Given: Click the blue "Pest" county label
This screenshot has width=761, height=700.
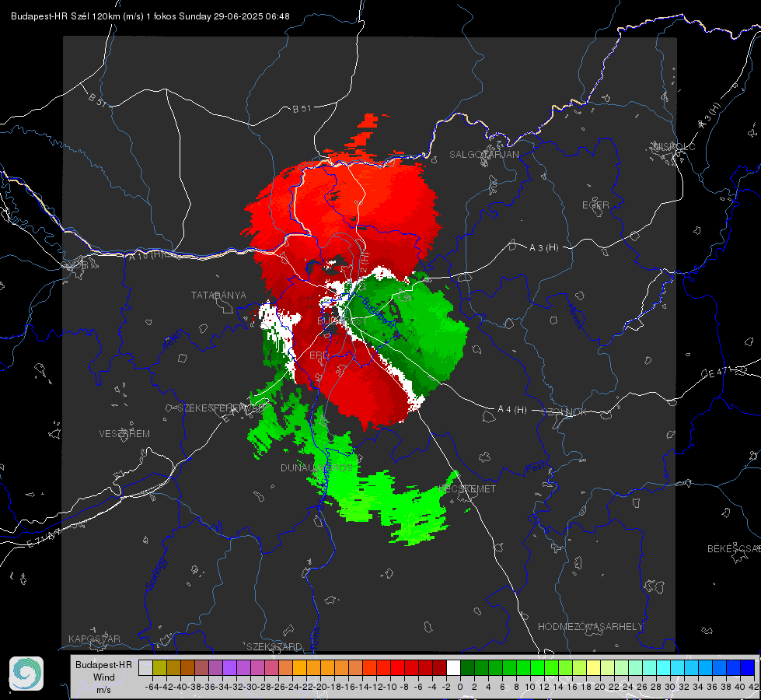Looking at the screenshot, I should [x=536, y=469].
